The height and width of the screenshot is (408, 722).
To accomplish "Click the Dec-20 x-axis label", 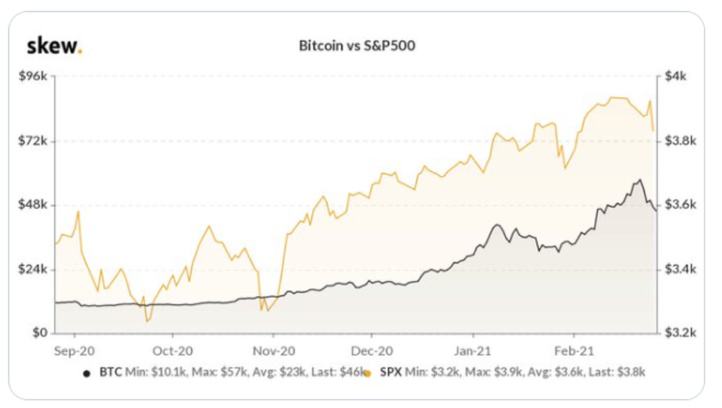I will point(372,351).
